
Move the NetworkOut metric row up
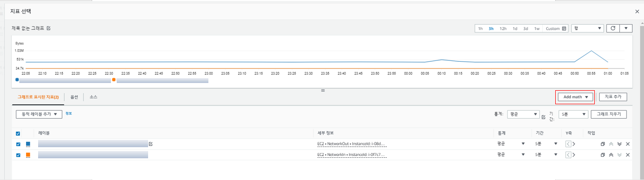(x=611, y=144)
